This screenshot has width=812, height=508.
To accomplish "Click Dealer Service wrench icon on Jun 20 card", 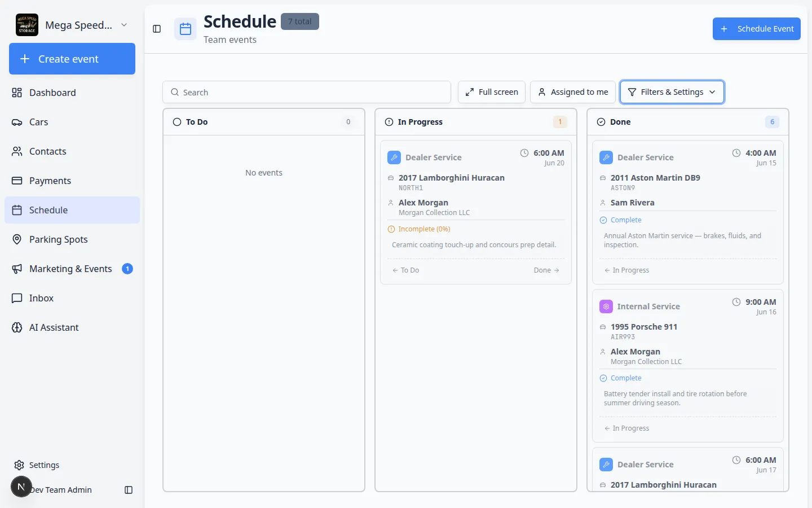I will [x=394, y=157].
